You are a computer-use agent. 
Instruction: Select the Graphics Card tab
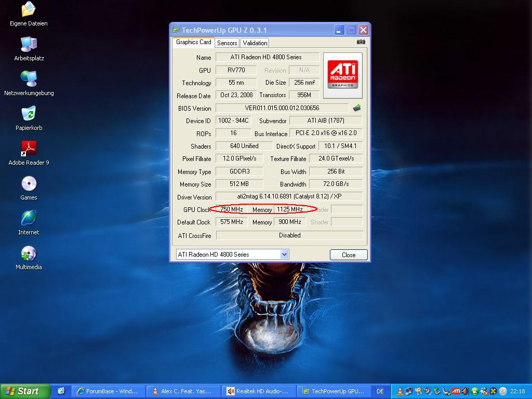[x=193, y=42]
